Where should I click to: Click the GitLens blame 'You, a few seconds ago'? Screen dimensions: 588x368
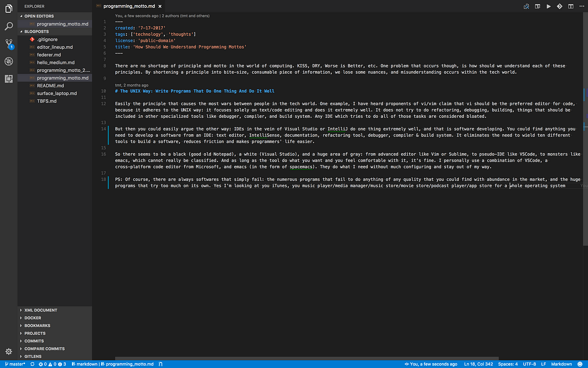click(431, 364)
